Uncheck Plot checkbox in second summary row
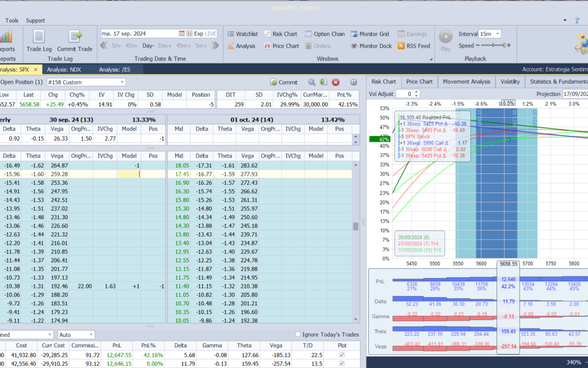The height and width of the screenshot is (368, 588). point(341,364)
